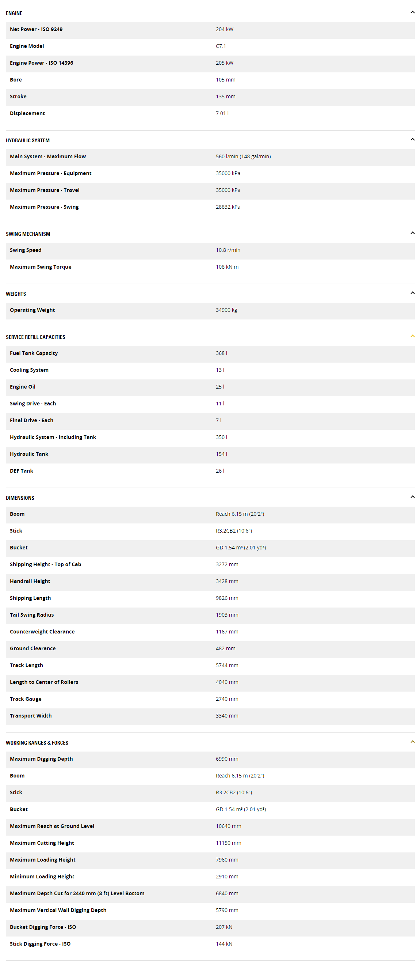
Task: Click the DIMENSIONS section heading
Action: (20, 498)
